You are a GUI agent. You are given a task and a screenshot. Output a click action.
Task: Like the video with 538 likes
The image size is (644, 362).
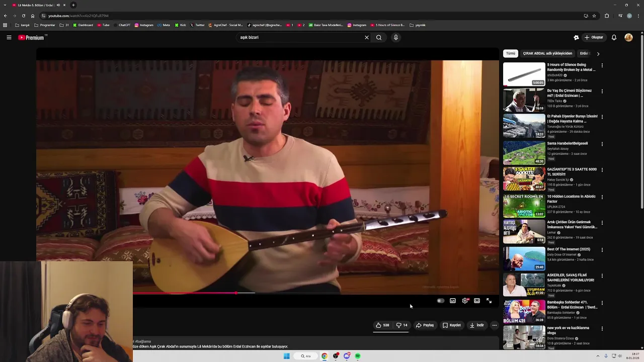pyautogui.click(x=382, y=325)
